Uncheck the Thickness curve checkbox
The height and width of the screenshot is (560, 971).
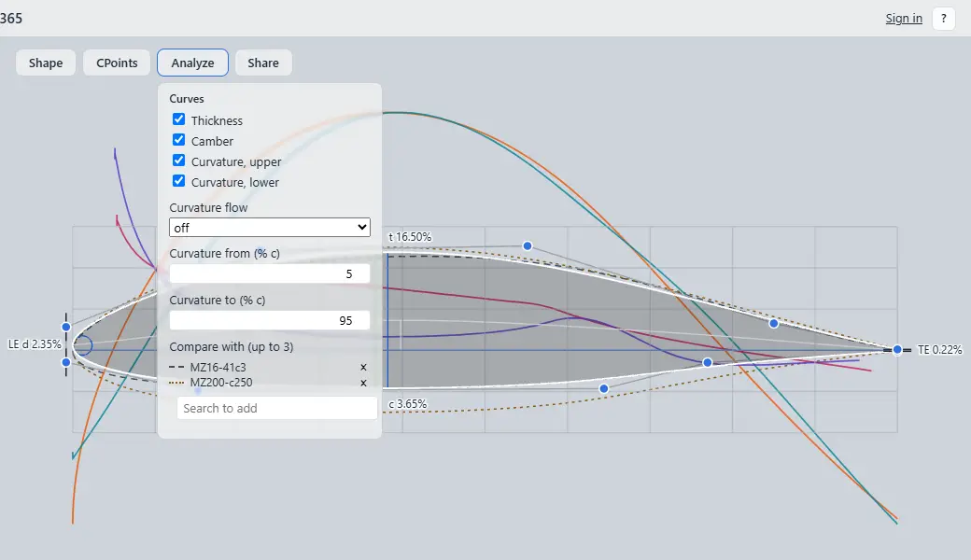point(179,119)
